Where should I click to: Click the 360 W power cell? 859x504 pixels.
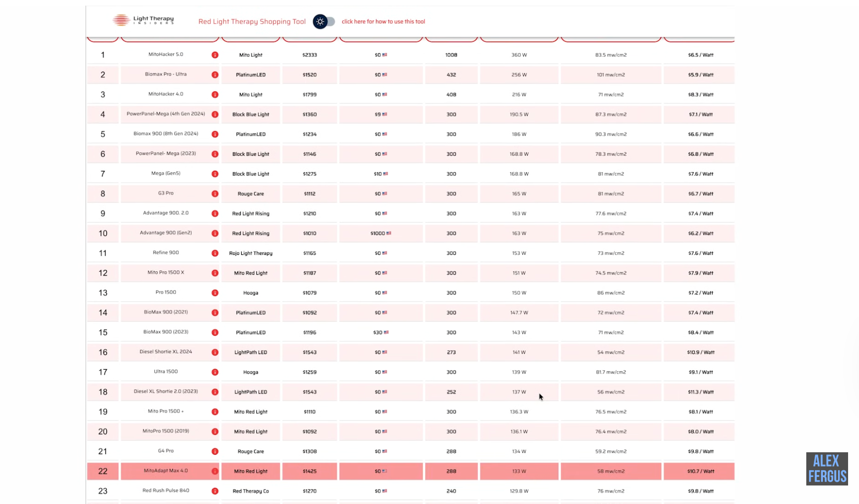point(519,55)
